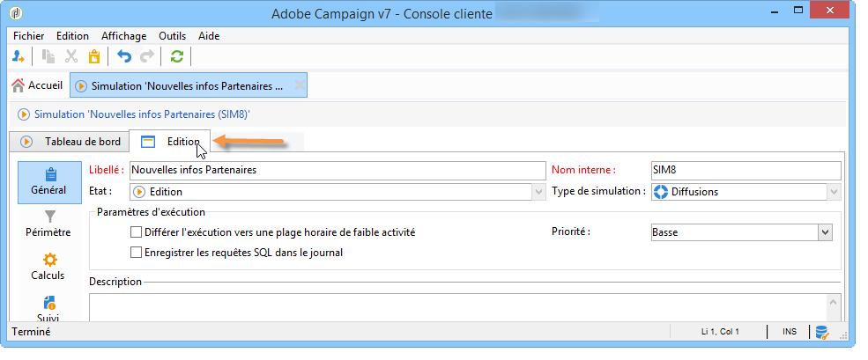The width and height of the screenshot is (868, 360).
Task: Maximize the console window
Action: (798, 10)
